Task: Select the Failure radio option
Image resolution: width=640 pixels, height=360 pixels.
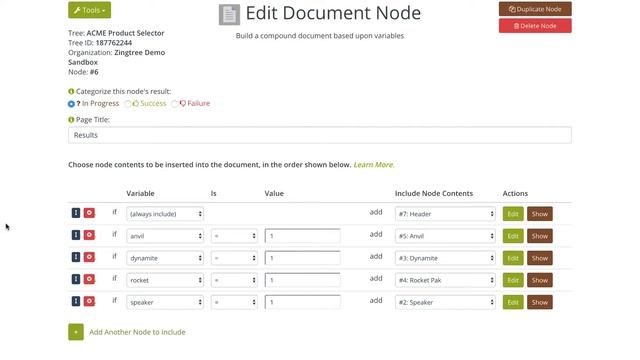Action: pyautogui.click(x=175, y=104)
